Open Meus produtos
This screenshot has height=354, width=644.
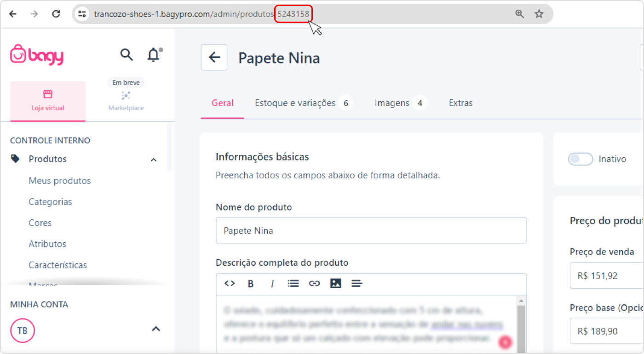60,181
